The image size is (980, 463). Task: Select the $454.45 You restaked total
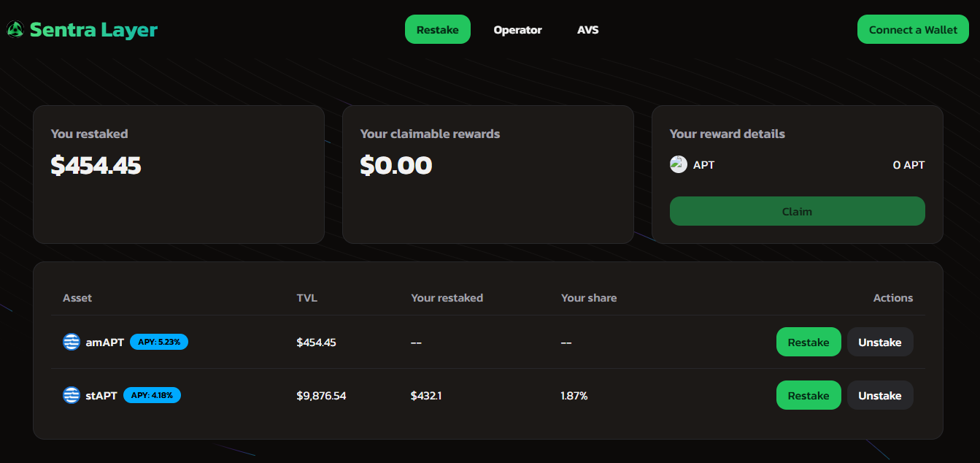96,166
